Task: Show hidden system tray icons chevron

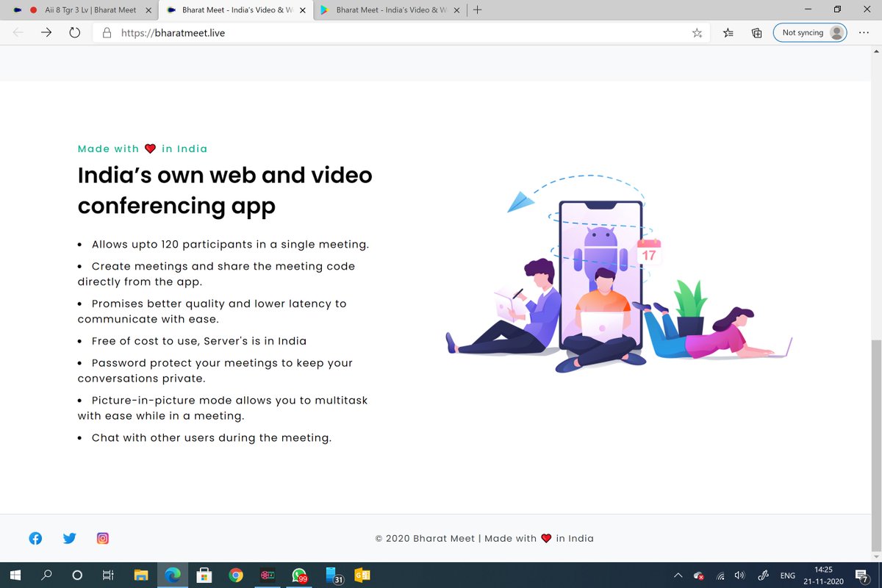Action: pyautogui.click(x=678, y=576)
